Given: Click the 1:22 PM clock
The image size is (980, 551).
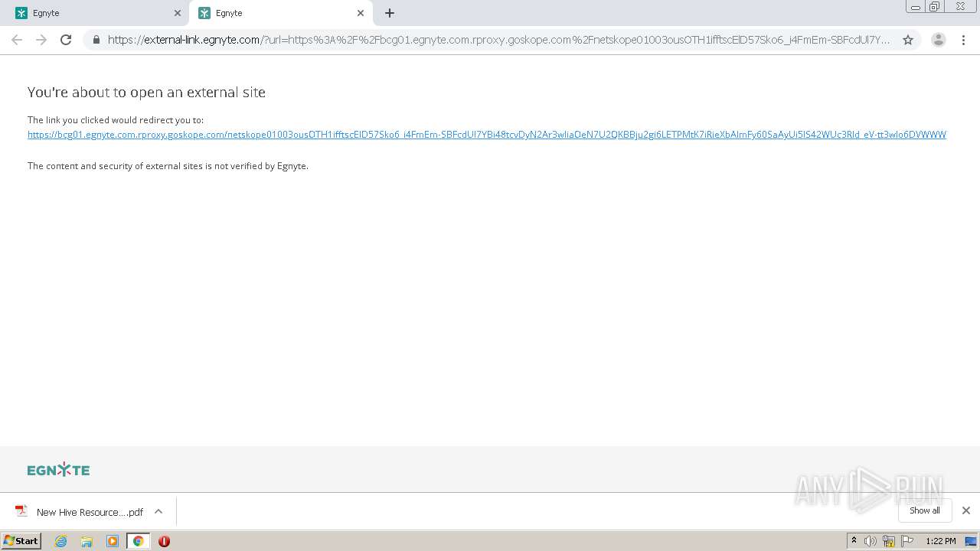Looking at the screenshot, I should tap(940, 541).
